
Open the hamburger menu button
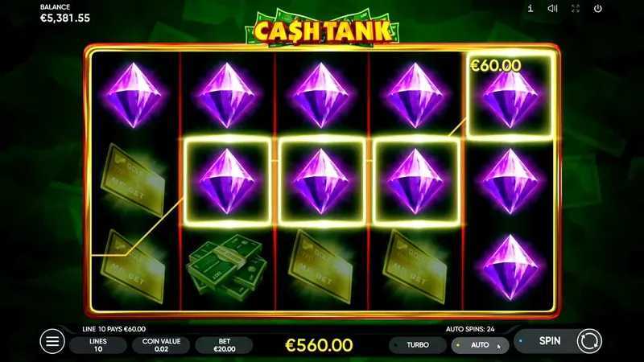click(52, 341)
